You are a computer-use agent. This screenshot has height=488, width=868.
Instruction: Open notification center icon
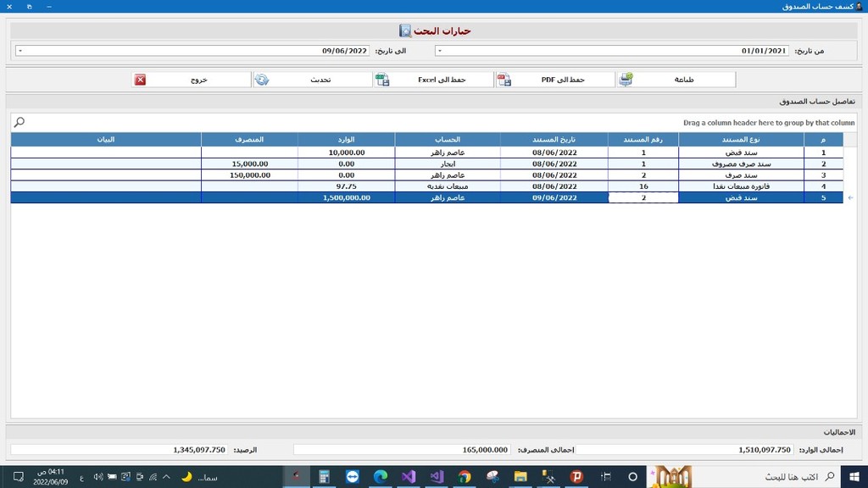pos(19,476)
